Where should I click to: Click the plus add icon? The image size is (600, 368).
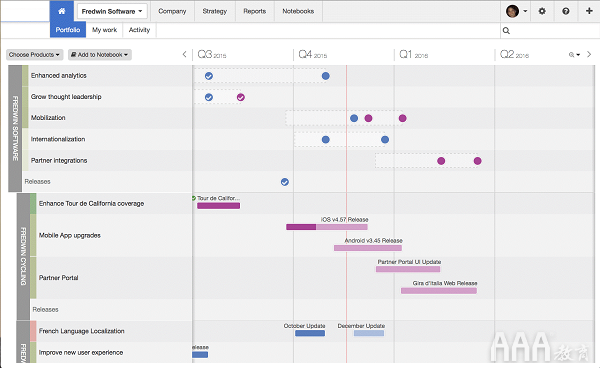point(589,11)
